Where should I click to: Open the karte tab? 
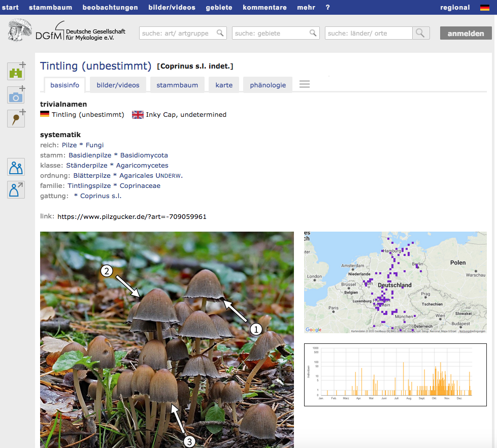(x=224, y=85)
